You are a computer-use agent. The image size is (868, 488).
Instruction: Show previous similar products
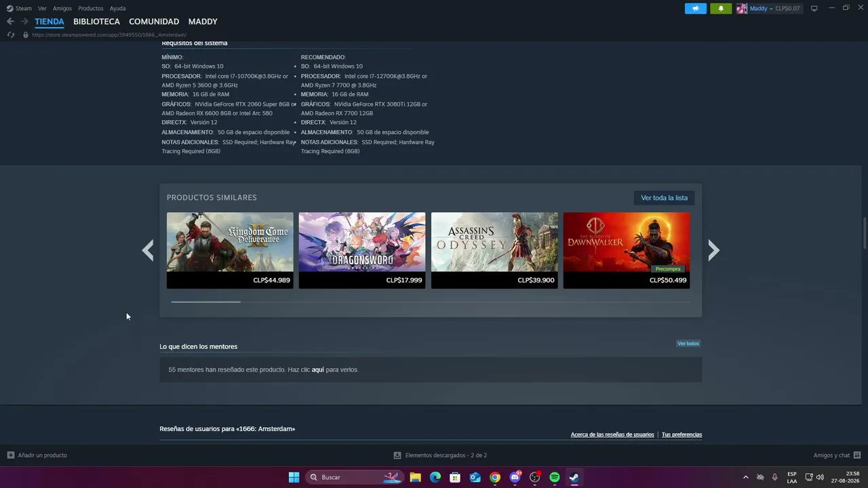[148, 250]
